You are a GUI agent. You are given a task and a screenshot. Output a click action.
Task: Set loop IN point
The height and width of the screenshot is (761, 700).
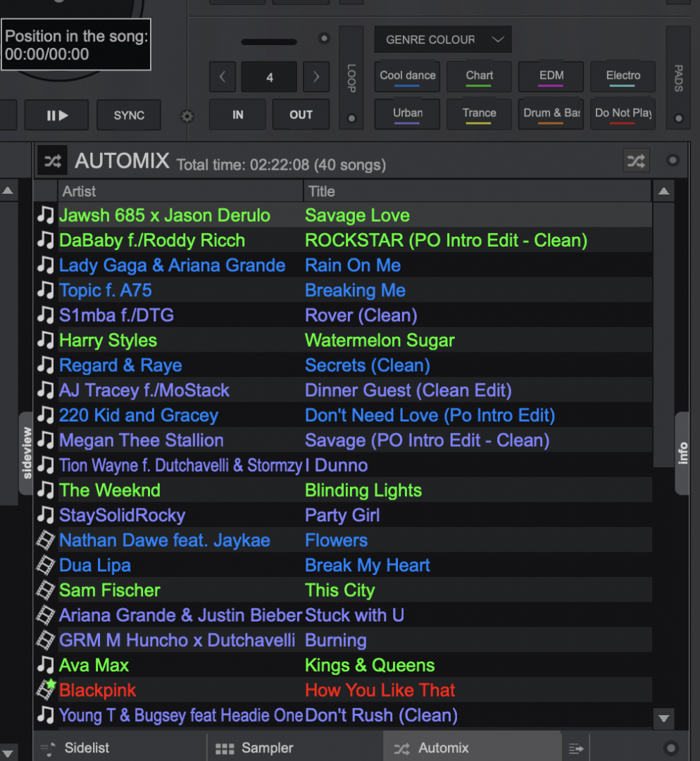(x=237, y=115)
